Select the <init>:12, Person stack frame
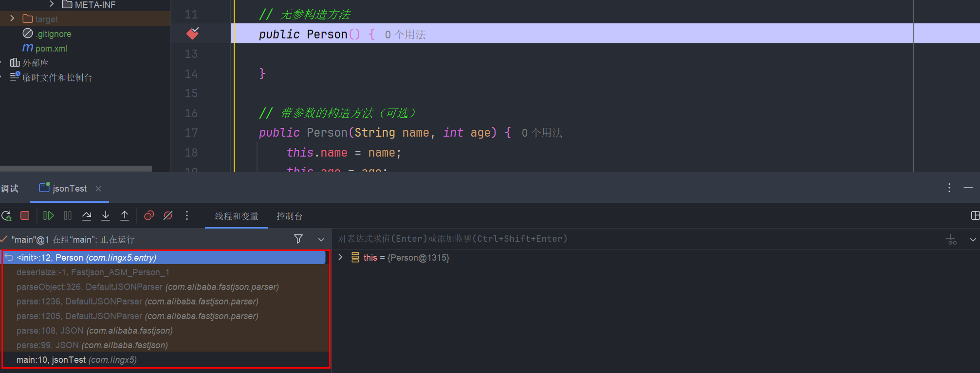 (x=165, y=257)
